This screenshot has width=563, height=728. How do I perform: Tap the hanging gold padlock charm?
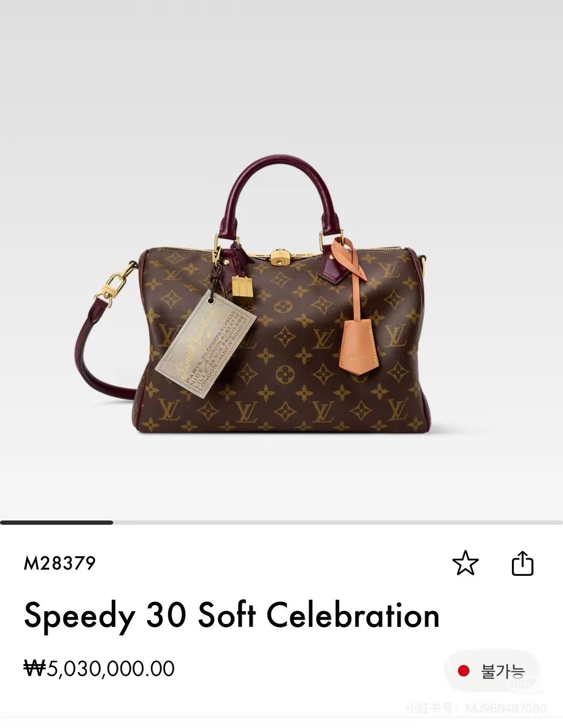pos(243,286)
